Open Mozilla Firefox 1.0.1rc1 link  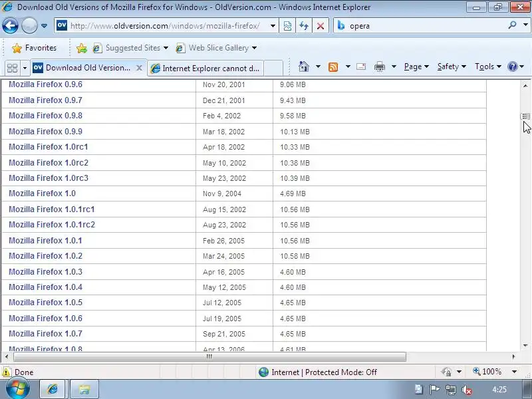click(x=52, y=209)
